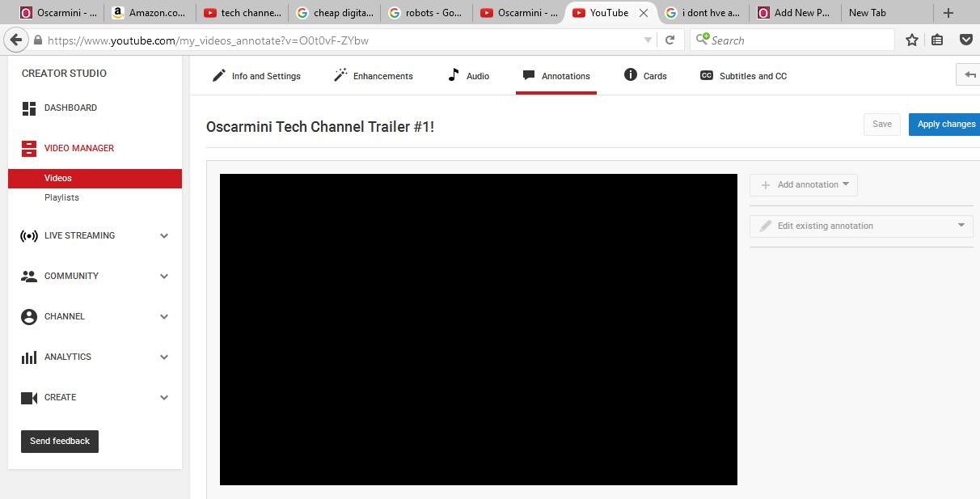Click the Dashboard icon in sidebar
The height and width of the screenshot is (499, 980).
click(29, 108)
